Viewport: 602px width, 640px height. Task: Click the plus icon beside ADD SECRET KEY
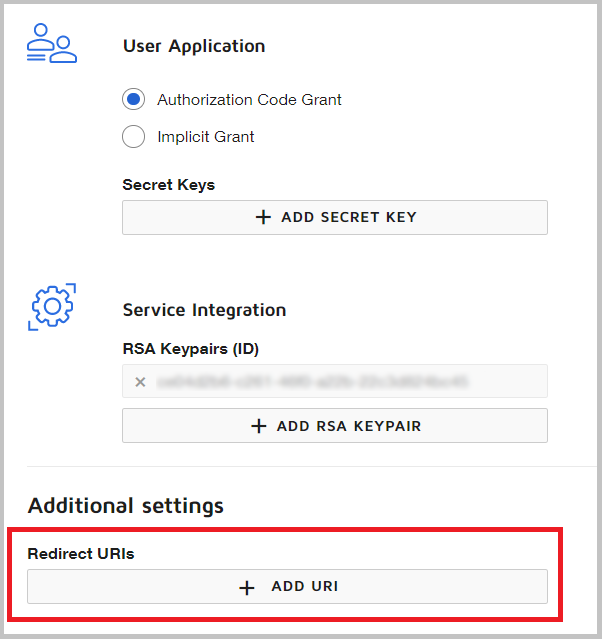coord(264,217)
